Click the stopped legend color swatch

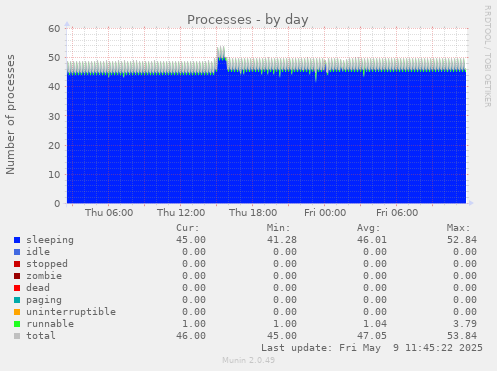pyautogui.click(x=17, y=264)
